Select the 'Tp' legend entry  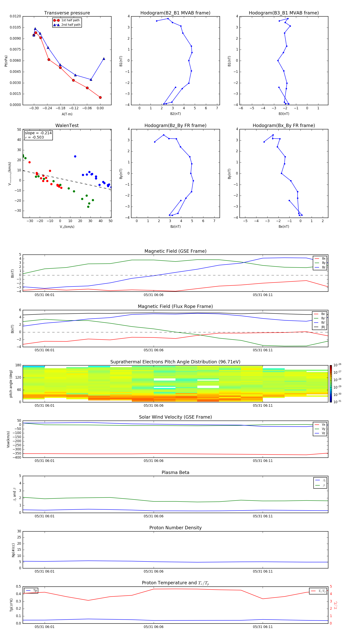click(x=31, y=591)
